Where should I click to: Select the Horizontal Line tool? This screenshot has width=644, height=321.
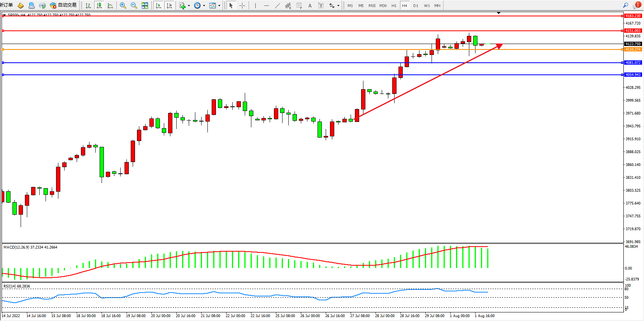266,5
